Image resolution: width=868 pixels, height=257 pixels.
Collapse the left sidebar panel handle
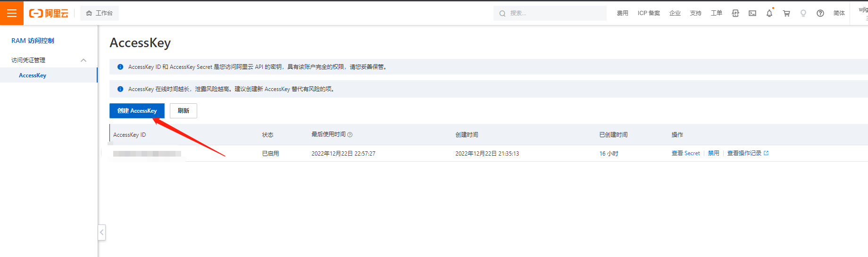click(101, 232)
